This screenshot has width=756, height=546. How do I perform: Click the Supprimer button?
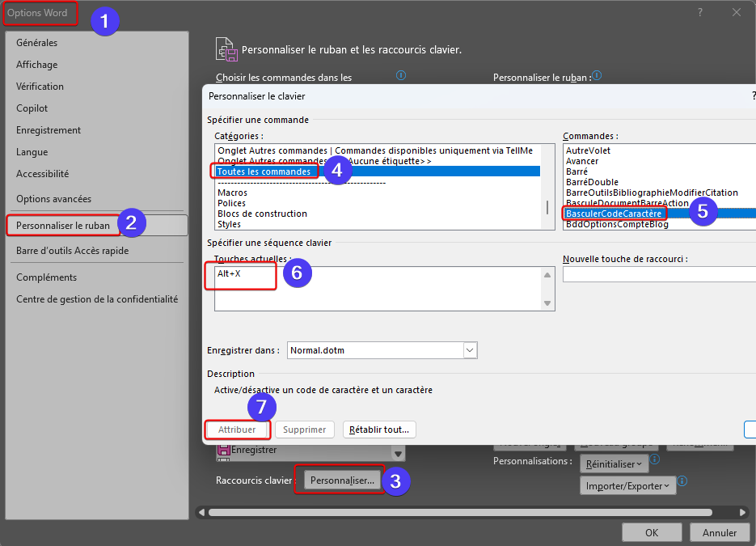click(x=304, y=430)
